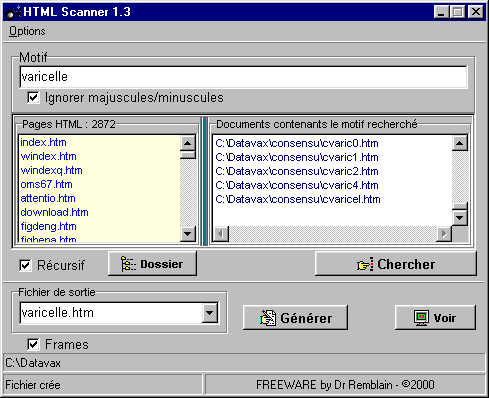Click the teal splitter between the lists

coord(205,181)
